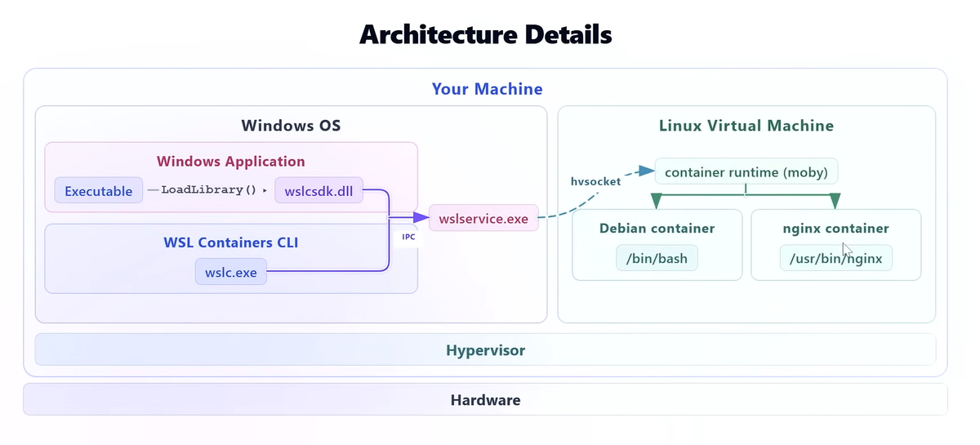The width and height of the screenshot is (980, 445).
Task: Click the Your Machine heading
Action: click(487, 88)
